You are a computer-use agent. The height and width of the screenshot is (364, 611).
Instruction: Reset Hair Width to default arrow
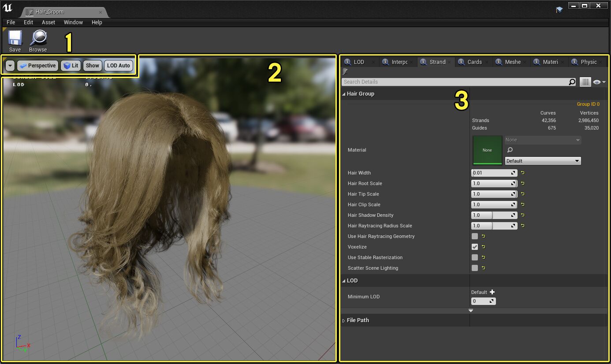click(x=523, y=173)
